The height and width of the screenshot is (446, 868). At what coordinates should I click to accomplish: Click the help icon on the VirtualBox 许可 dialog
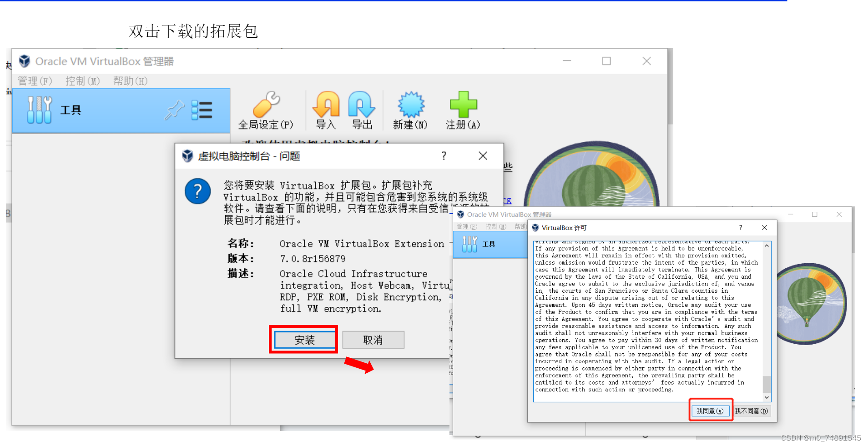pos(741,228)
